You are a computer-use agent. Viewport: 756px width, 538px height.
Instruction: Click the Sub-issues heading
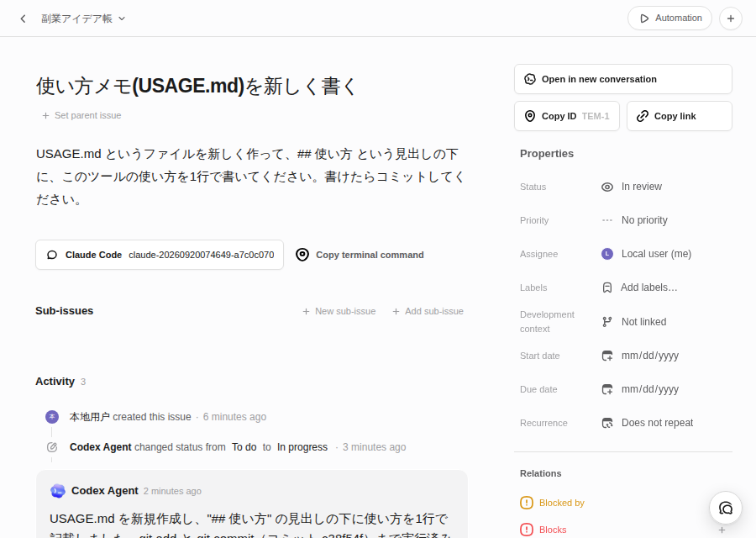pos(64,311)
